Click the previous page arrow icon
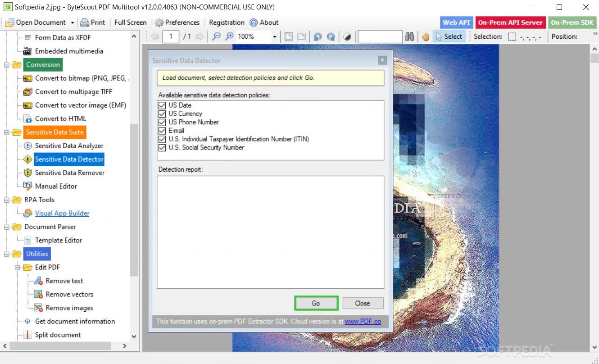The height and width of the screenshot is (364, 599). 155,36
